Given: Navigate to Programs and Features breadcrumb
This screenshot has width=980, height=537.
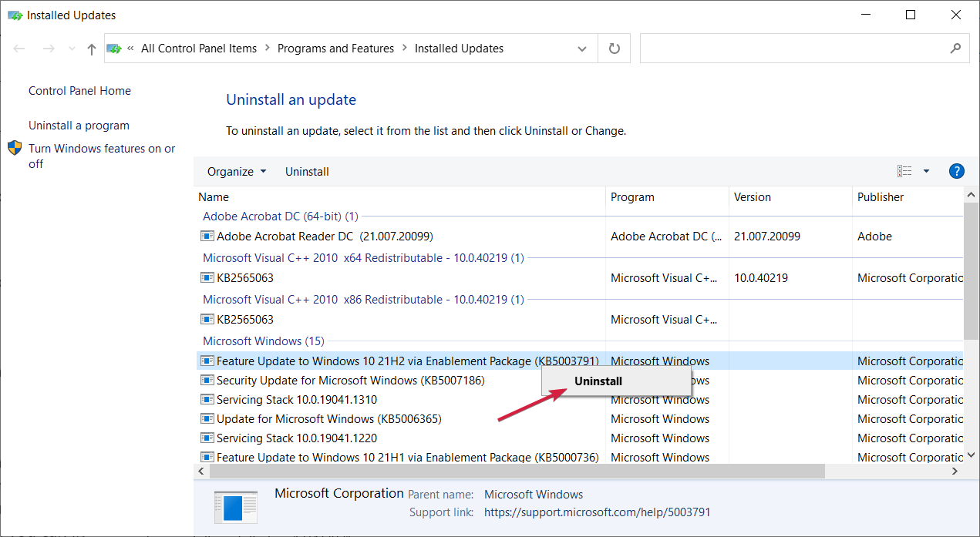Looking at the screenshot, I should 335,48.
